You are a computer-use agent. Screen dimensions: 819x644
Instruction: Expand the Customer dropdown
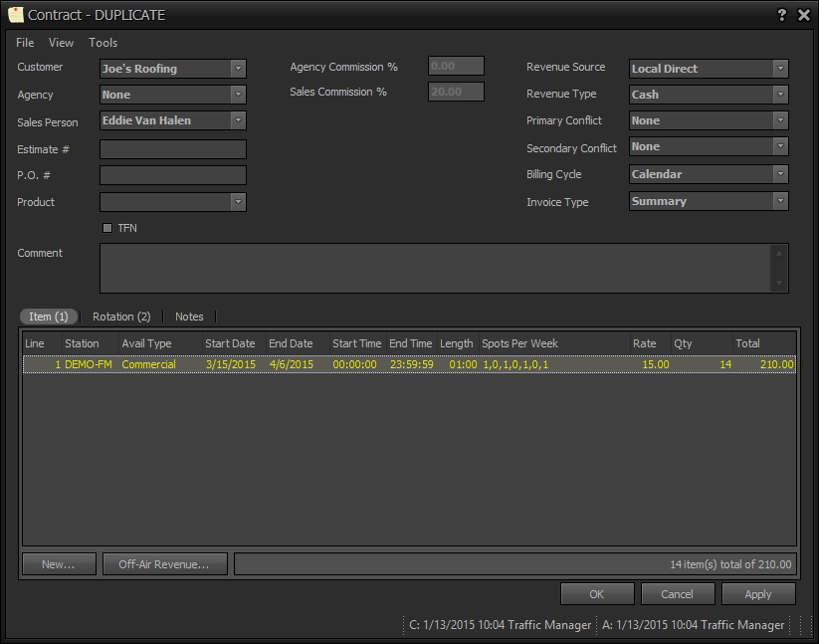pyautogui.click(x=238, y=69)
